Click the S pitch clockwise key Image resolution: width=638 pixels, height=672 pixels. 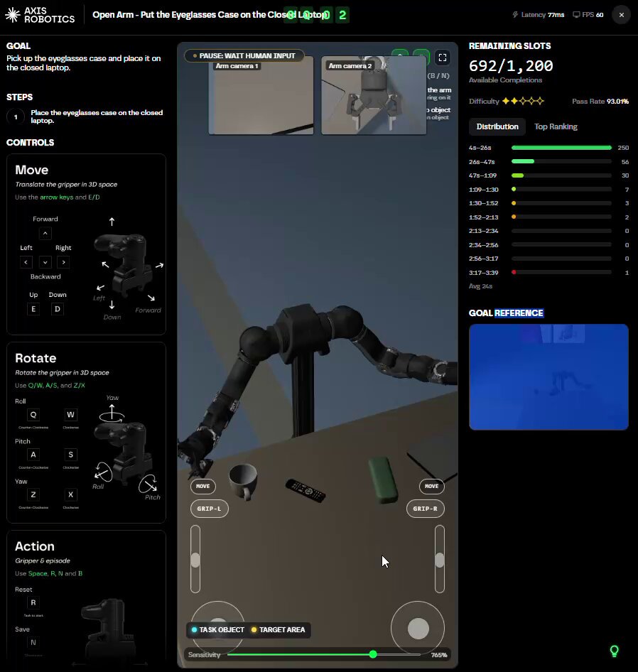click(x=71, y=455)
